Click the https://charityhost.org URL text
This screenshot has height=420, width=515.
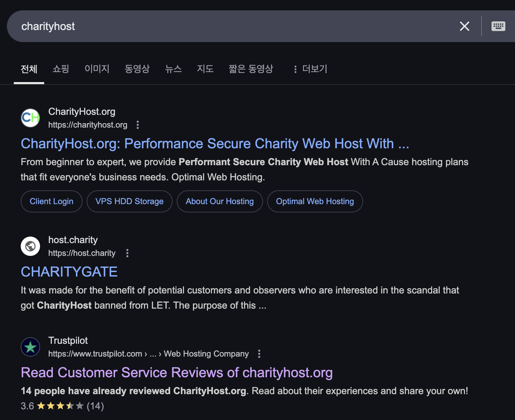tap(88, 125)
